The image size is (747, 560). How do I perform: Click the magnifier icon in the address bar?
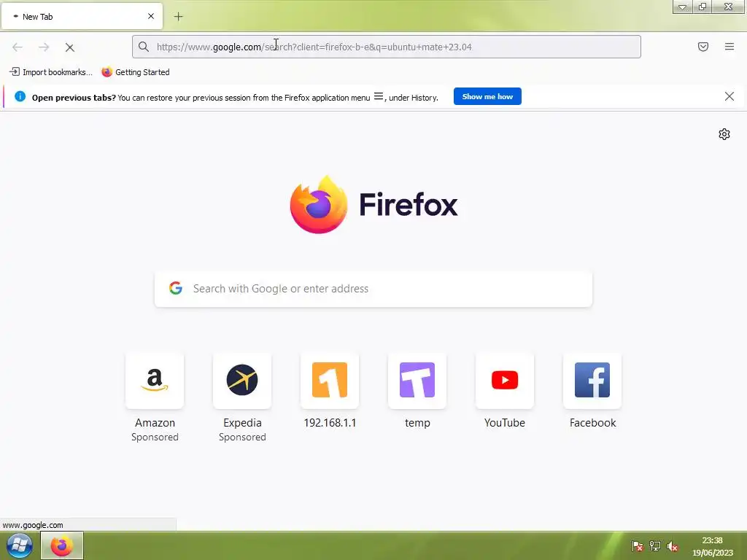[x=144, y=47]
